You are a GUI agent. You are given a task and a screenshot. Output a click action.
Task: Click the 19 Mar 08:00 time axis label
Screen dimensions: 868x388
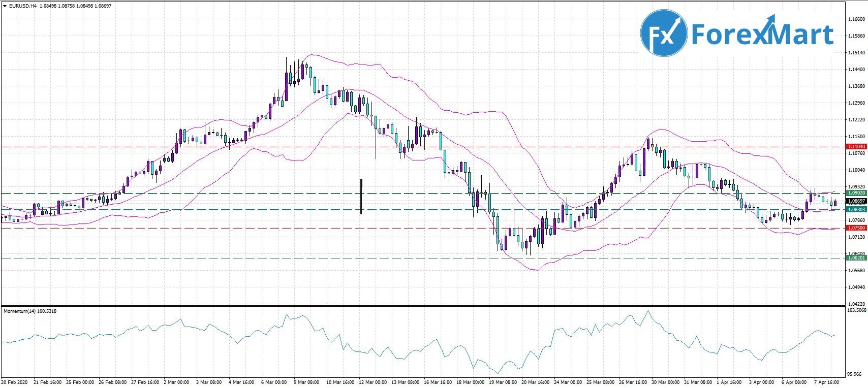pyautogui.click(x=503, y=382)
